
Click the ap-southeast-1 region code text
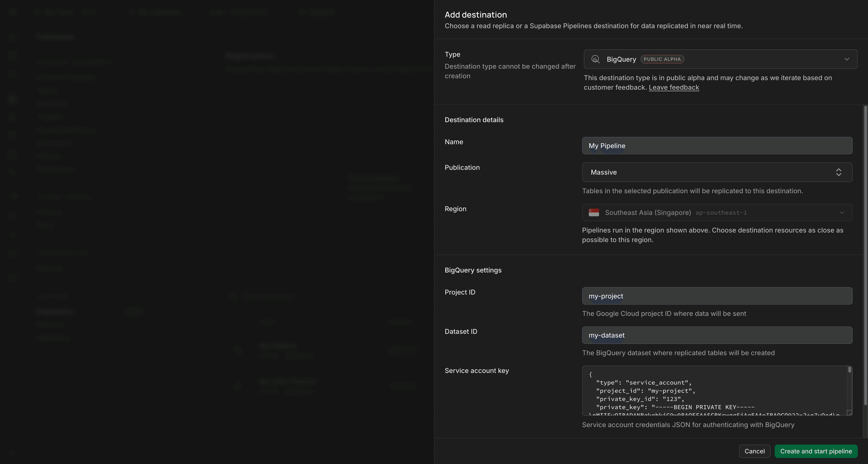coord(721,213)
